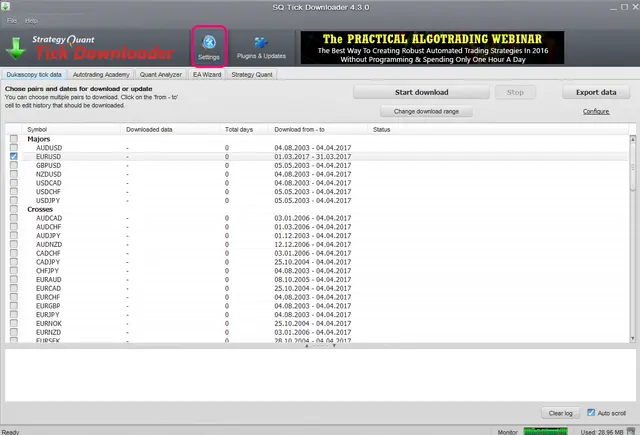Uncheck the EURUSD checkbox
This screenshot has height=435, width=640.
[x=14, y=156]
